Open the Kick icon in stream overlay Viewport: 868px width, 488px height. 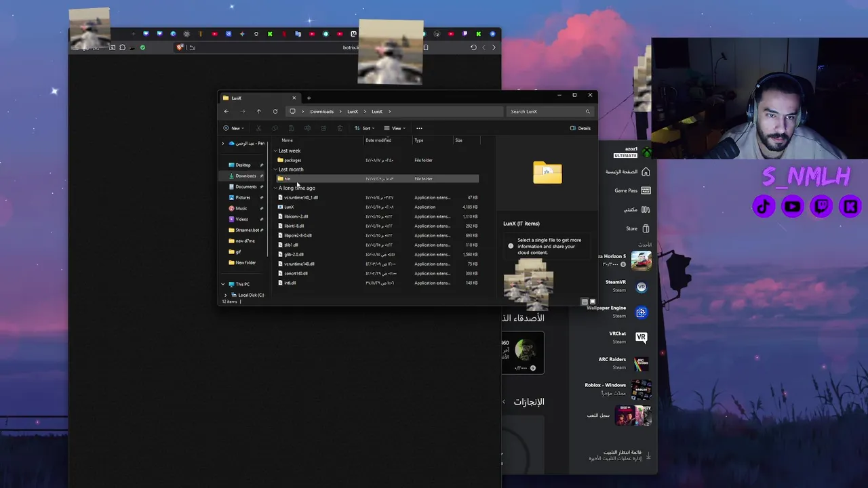point(850,207)
